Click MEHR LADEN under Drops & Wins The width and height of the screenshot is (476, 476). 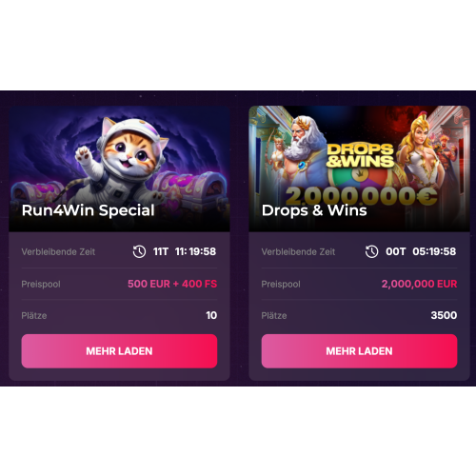[359, 351]
